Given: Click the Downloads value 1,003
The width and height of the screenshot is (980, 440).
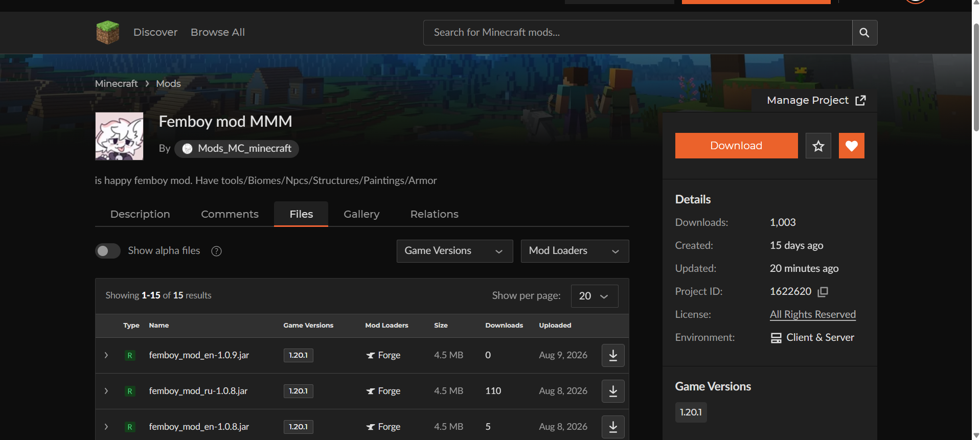Looking at the screenshot, I should [x=783, y=223].
